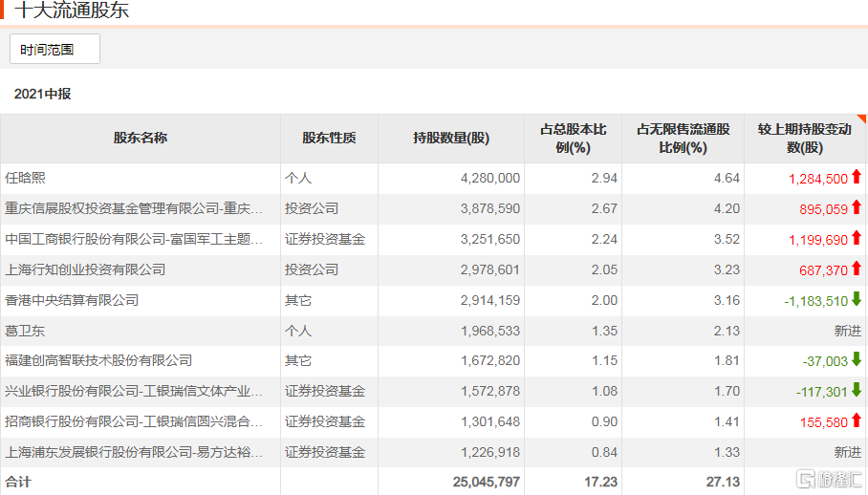Click the total float ratio 27.13
The image size is (868, 495).
[723, 482]
